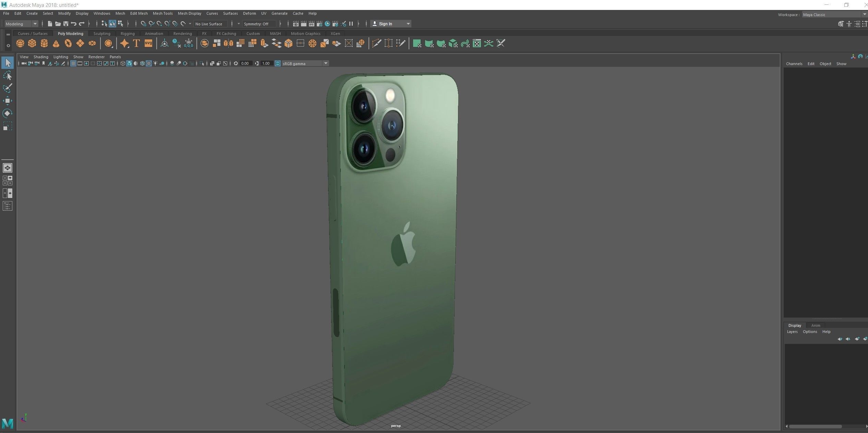Click the IPR render icon
Image resolution: width=868 pixels, height=433 pixels.
pos(312,24)
